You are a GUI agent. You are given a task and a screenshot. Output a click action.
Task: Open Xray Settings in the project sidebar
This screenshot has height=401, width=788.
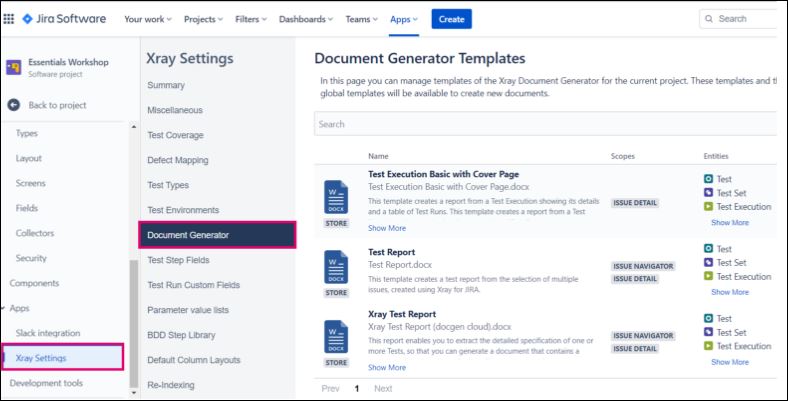point(62,357)
